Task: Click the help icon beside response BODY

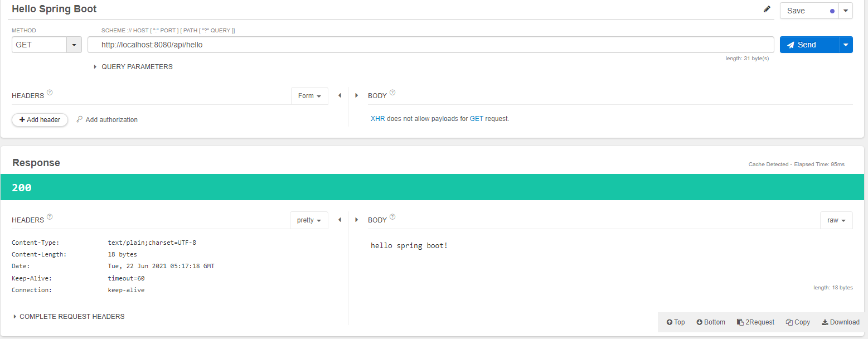Action: [392, 217]
